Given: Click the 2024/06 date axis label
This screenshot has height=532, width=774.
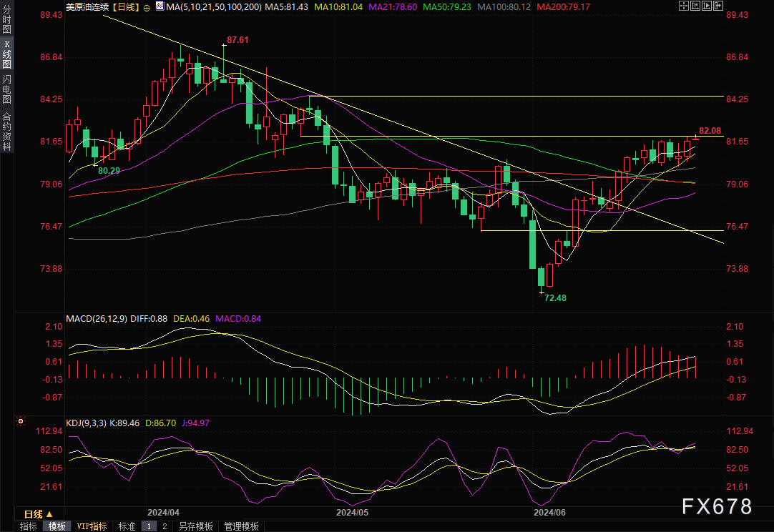Looking at the screenshot, I should point(550,512).
